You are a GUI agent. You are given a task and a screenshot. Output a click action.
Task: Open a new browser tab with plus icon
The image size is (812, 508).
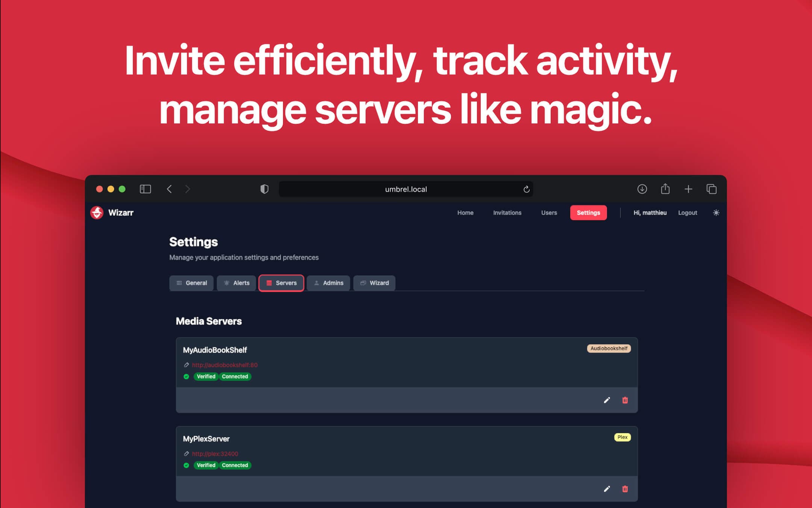pyautogui.click(x=689, y=189)
